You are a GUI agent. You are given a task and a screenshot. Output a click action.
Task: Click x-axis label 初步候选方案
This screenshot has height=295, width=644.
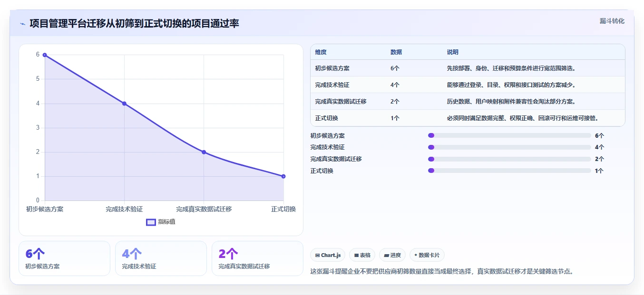pyautogui.click(x=45, y=209)
